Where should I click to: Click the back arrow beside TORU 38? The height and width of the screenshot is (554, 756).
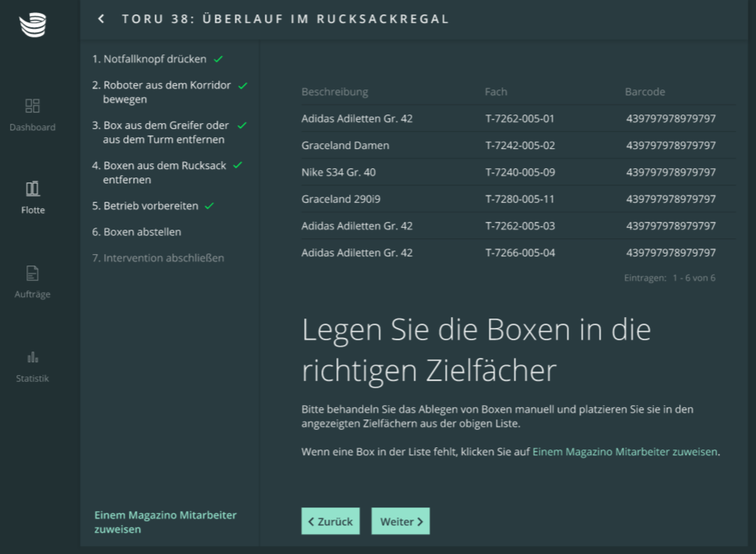tap(102, 19)
